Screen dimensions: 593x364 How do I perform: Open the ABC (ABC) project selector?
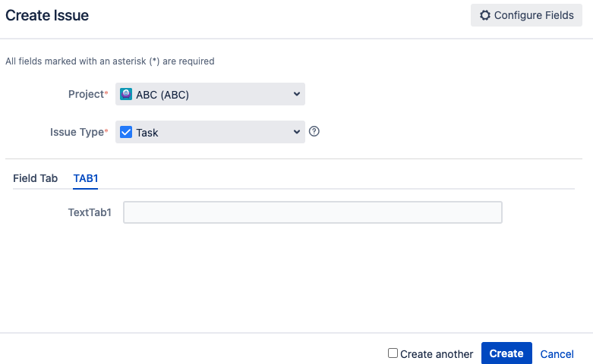pos(210,94)
